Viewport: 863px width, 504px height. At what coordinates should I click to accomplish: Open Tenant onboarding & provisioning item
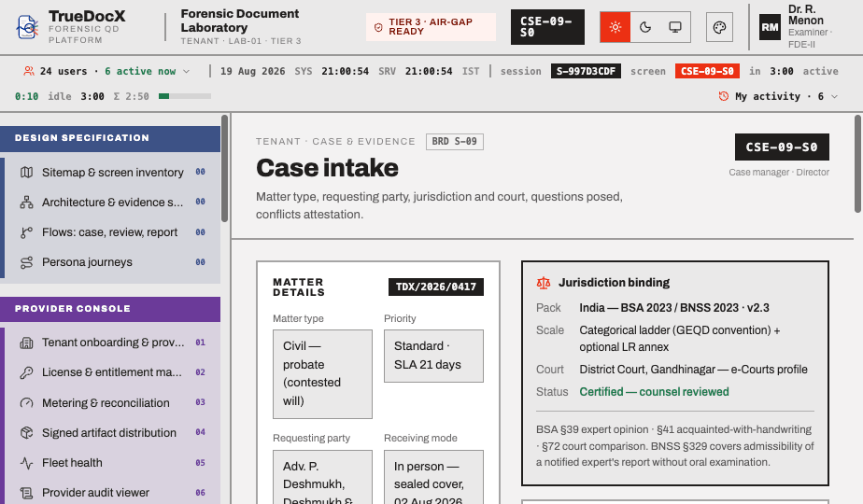click(x=112, y=343)
